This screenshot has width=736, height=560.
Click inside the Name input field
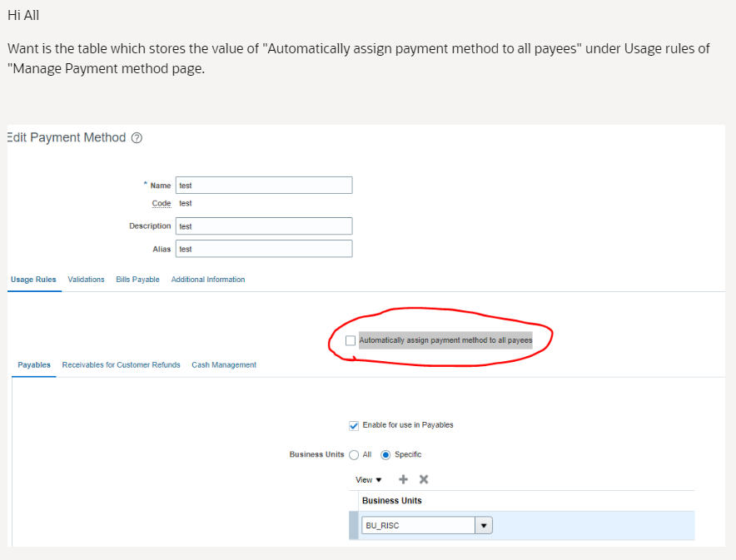pos(264,185)
